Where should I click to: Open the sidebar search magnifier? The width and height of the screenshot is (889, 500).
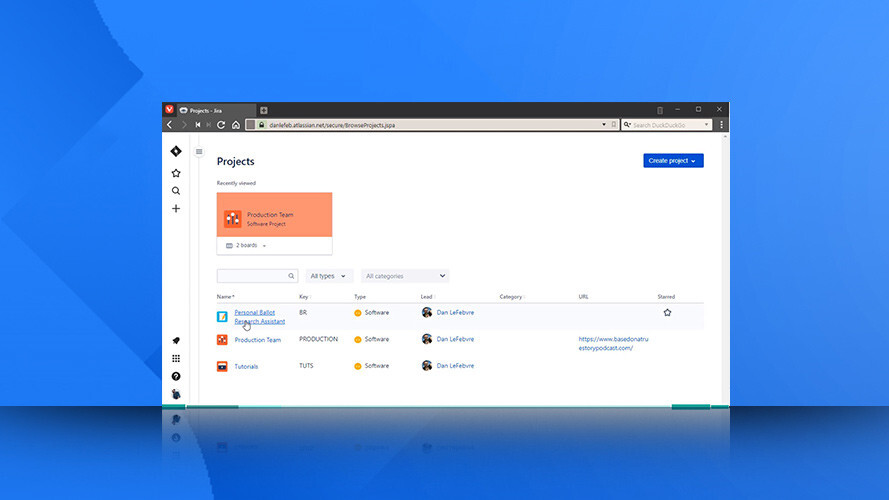[176, 191]
